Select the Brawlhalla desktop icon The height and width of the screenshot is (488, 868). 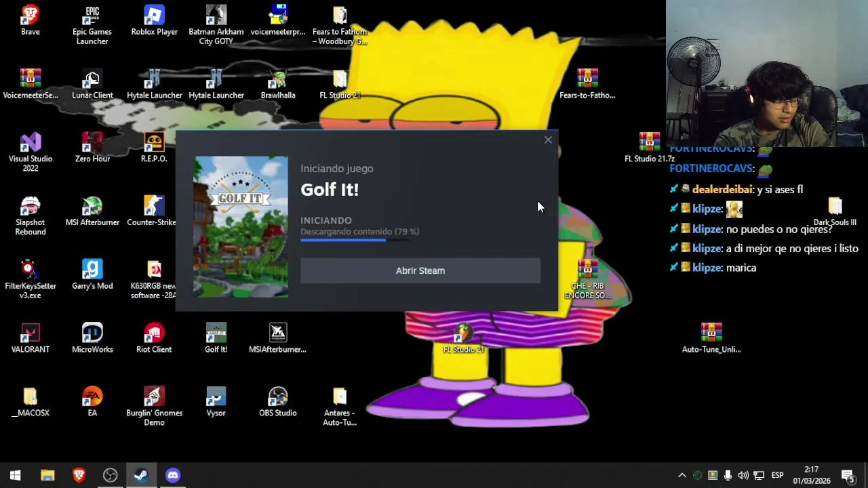point(278,85)
